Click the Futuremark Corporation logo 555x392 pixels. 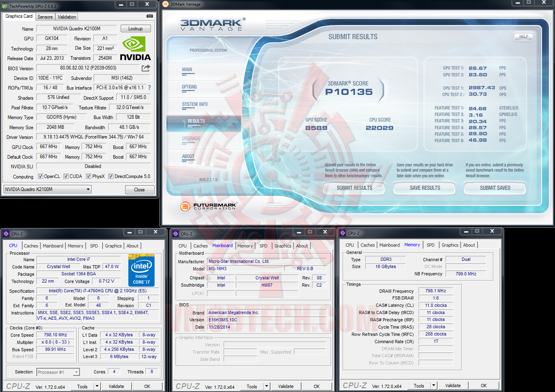(208, 206)
